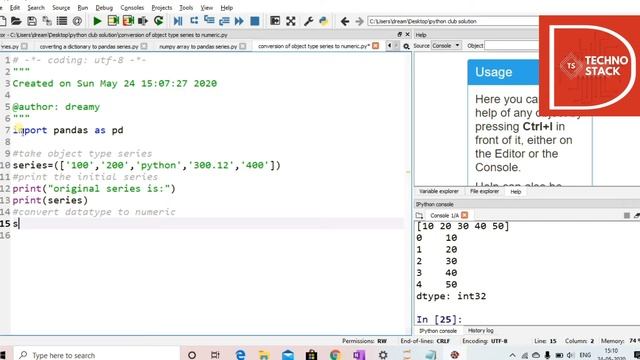Maximize current pane toolbar icon
The image size is (640, 360).
pyautogui.click(x=275, y=21)
